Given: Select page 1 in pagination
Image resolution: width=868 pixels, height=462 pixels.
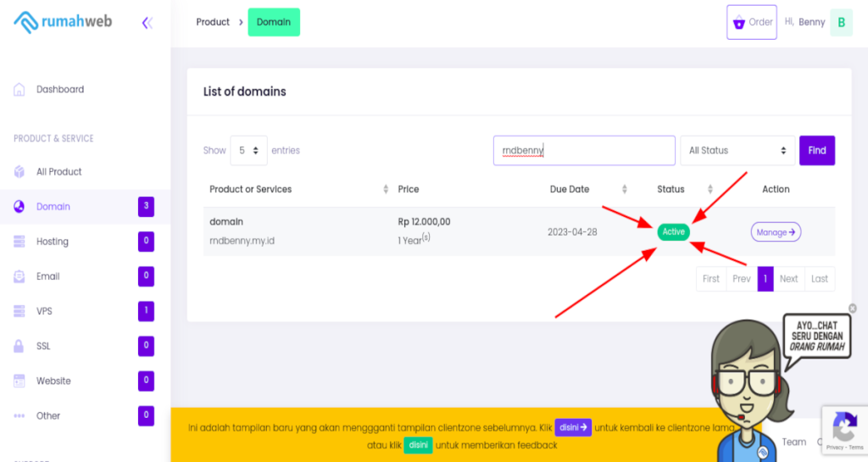Looking at the screenshot, I should [765, 279].
